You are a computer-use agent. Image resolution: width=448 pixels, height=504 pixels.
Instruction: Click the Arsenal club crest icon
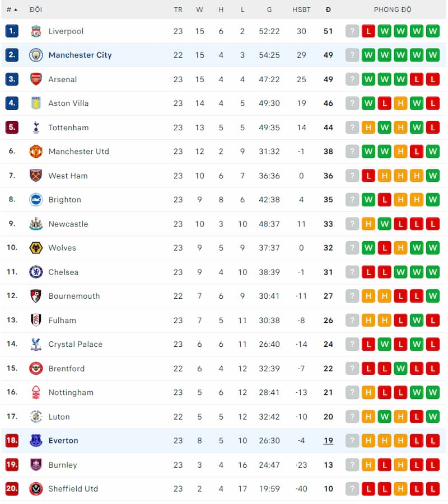point(36,79)
